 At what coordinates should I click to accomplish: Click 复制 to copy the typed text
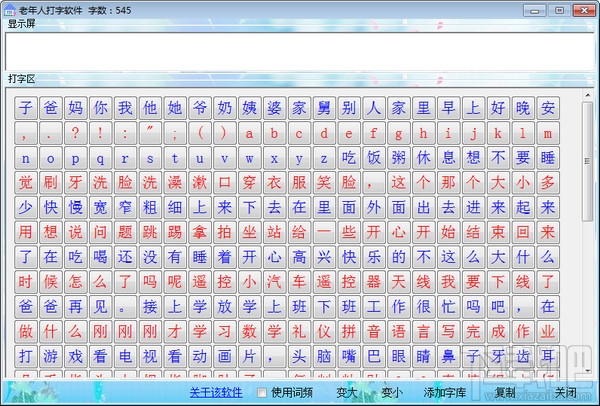(505, 392)
